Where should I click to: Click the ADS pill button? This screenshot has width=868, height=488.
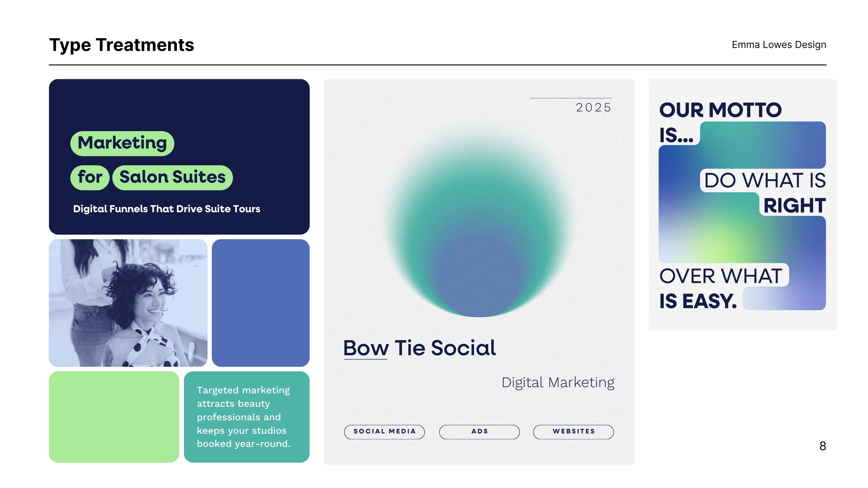tap(479, 431)
